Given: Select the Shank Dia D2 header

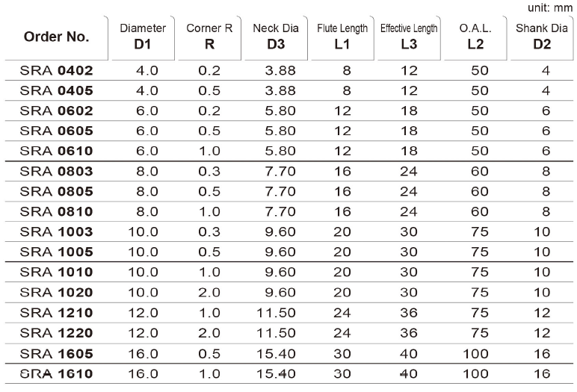Looking at the screenshot, I should click(542, 37).
